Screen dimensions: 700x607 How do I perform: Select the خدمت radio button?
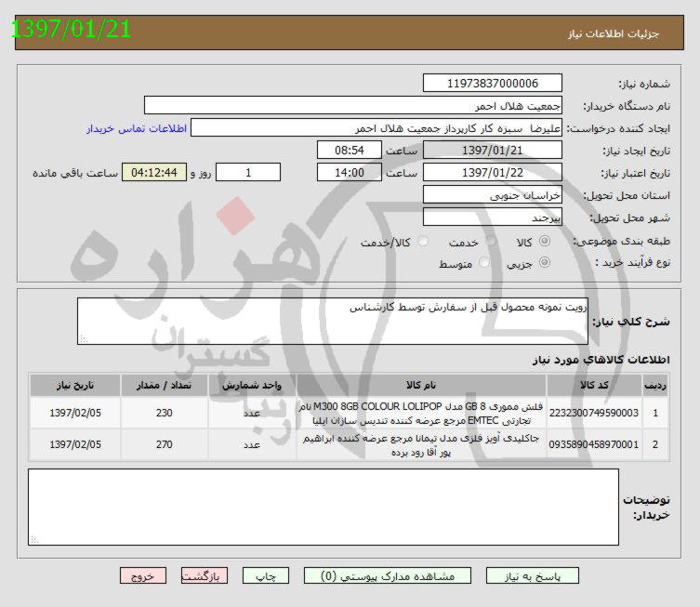491,241
